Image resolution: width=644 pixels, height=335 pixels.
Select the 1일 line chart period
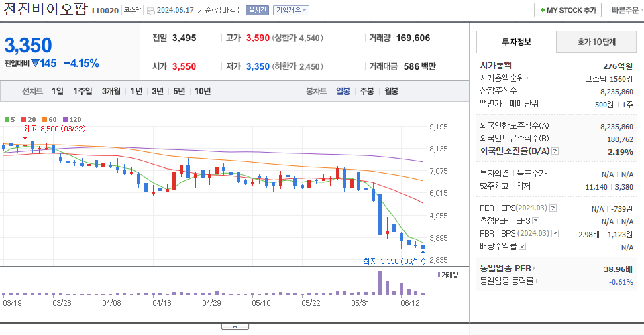point(58,91)
